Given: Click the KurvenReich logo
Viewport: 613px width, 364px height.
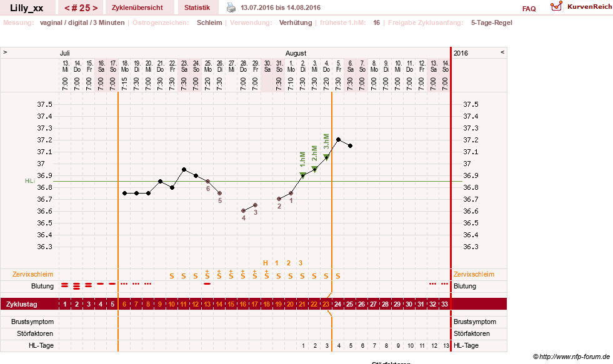Looking at the screenshot, I should tap(581, 6).
